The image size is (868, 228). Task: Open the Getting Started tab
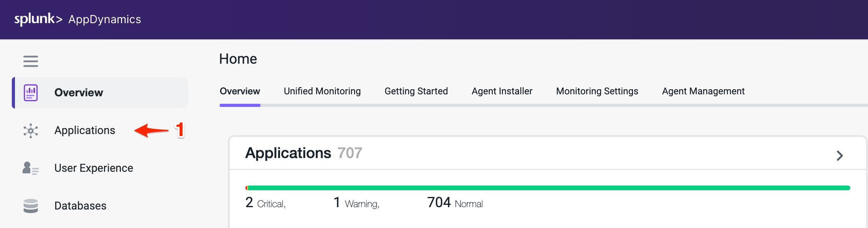416,91
